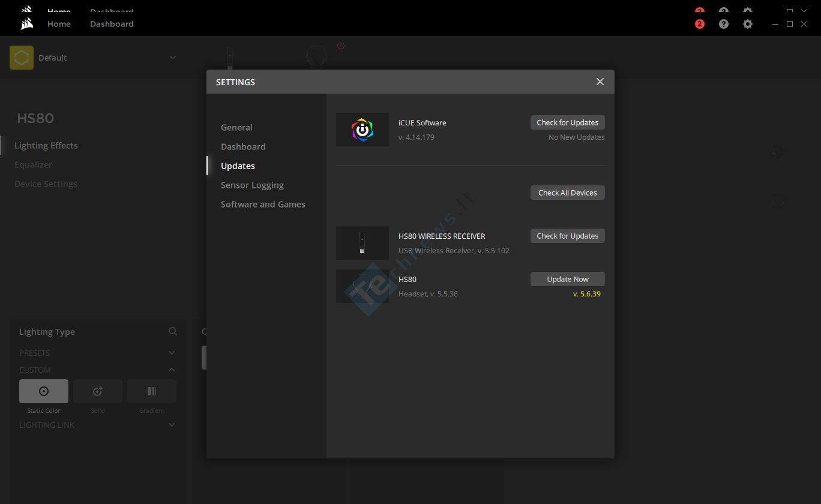
Task: Switch to the Dashboard tab
Action: point(112,24)
